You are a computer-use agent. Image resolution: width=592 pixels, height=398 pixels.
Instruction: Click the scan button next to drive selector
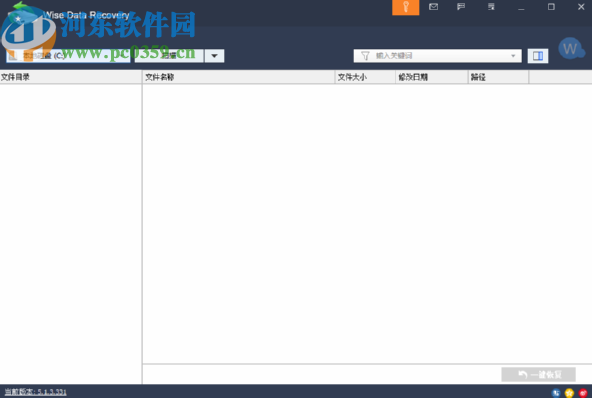coord(169,56)
